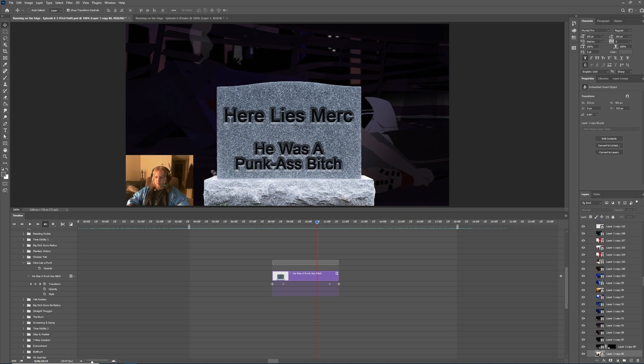
Task: Play the timeline
Action: (30, 224)
